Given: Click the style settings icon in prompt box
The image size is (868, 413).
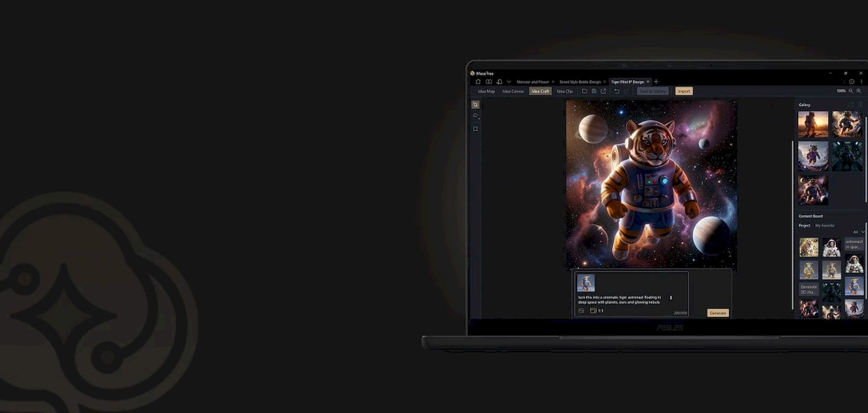Looking at the screenshot, I should 581,311.
